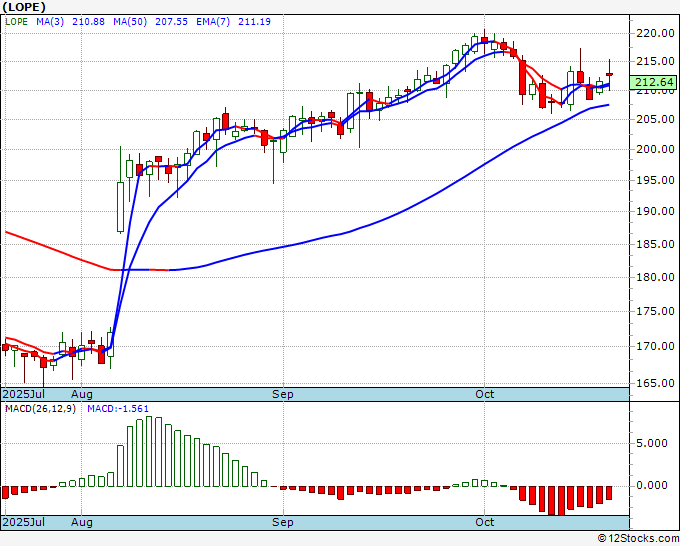Click the MACD:-1.561 value label
Viewport: 680px width, 546px height.
coord(118,409)
